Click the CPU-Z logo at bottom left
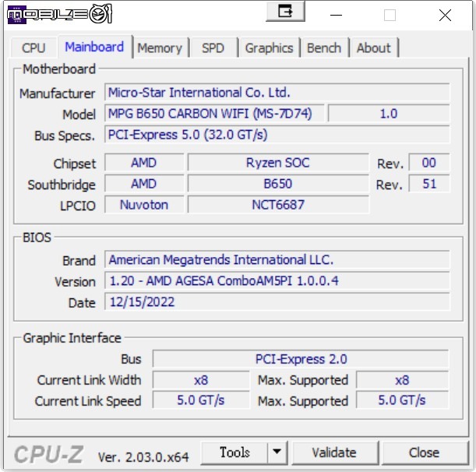 pos(48,454)
